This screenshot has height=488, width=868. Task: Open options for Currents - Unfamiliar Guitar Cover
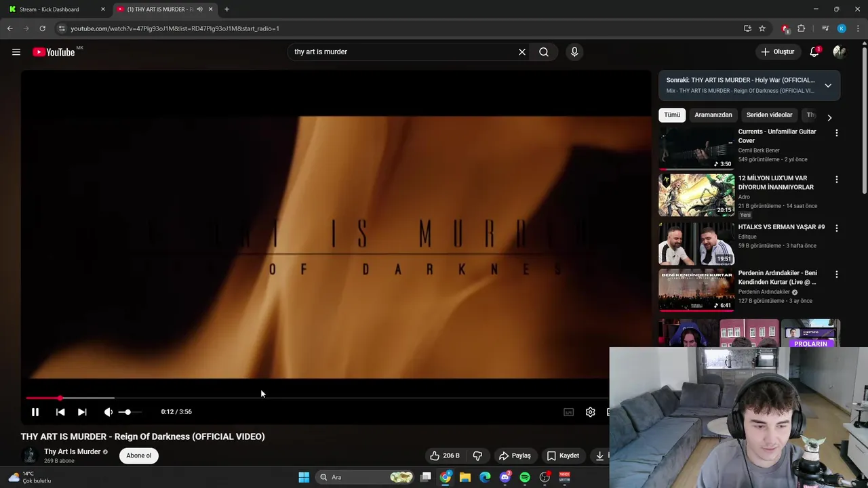(x=837, y=134)
